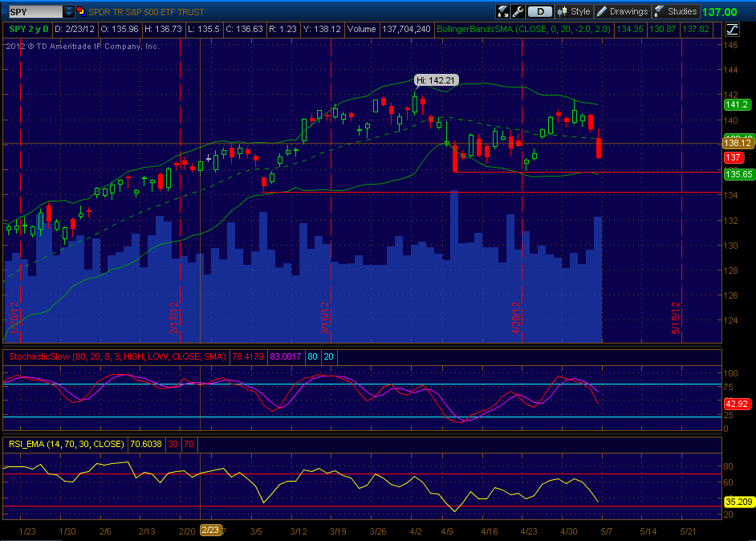Click the RSI 70.6038 value
The image size is (756, 541).
point(145,444)
